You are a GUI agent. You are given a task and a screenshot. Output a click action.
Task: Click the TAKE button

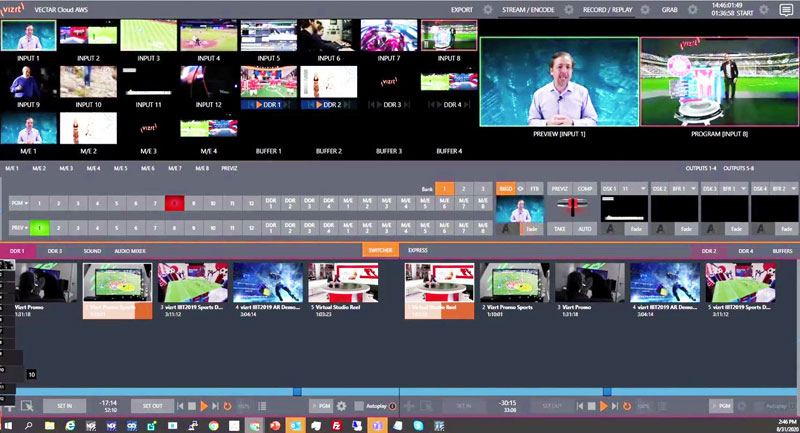click(x=559, y=229)
